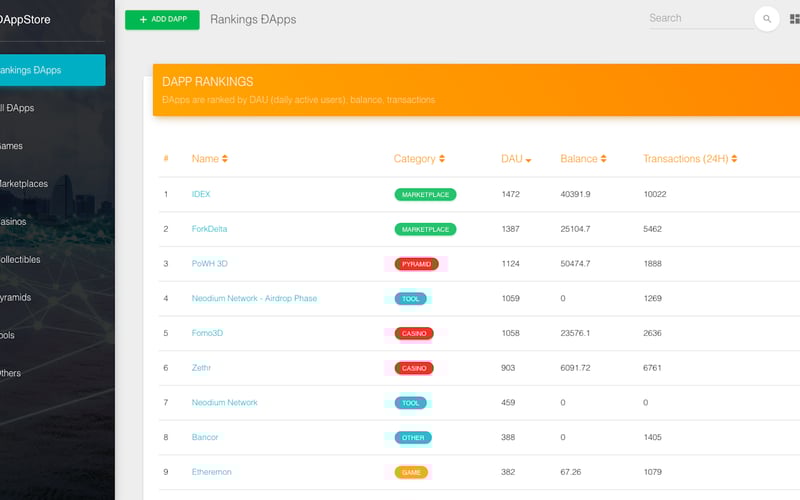Click the search magnifier icon

point(767,19)
